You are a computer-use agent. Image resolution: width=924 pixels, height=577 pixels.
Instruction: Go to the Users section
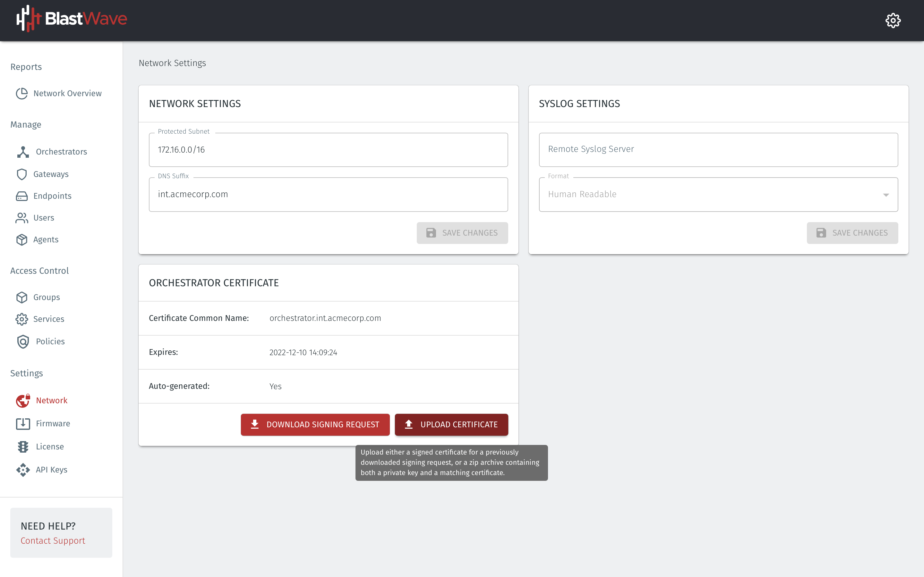[44, 218]
